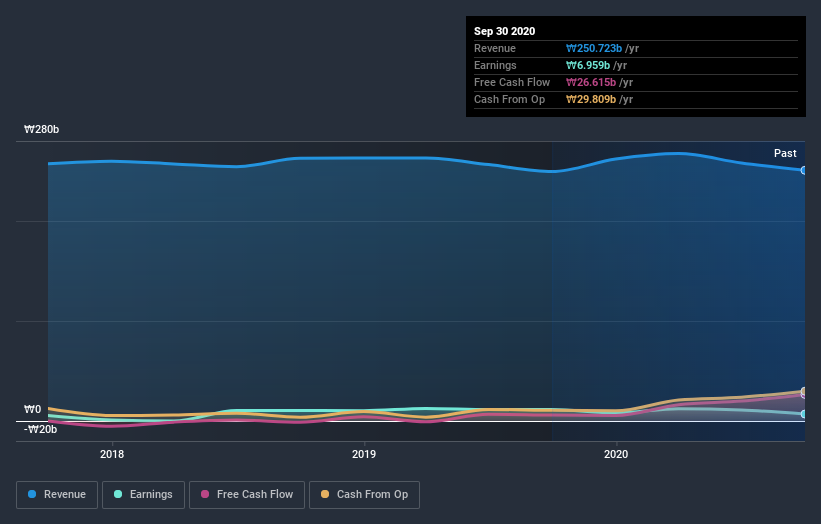Click the 'Past' label on chart
The width and height of the screenshot is (821, 524).
[x=785, y=153]
